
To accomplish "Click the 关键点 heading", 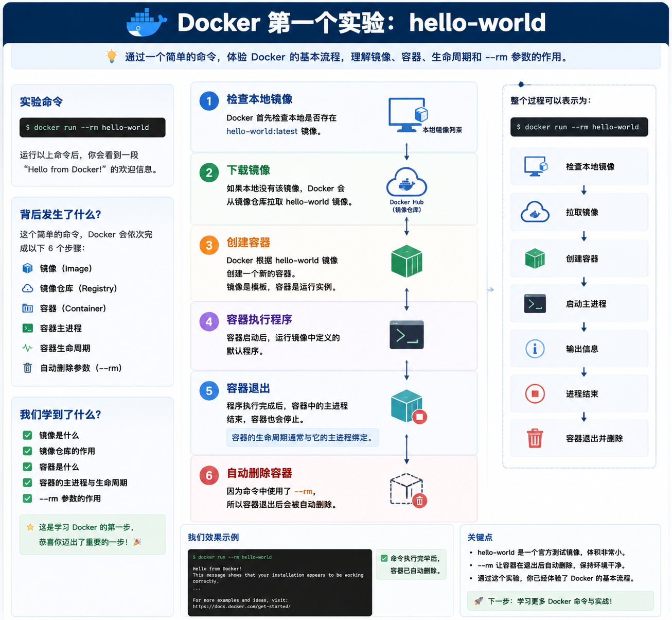I will click(480, 538).
